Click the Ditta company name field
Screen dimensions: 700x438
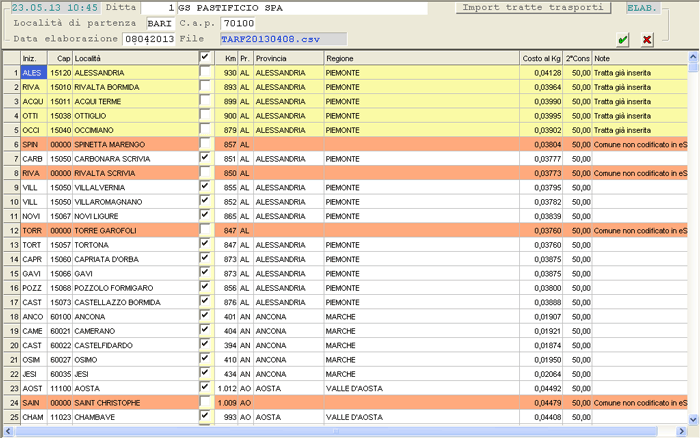point(302,8)
